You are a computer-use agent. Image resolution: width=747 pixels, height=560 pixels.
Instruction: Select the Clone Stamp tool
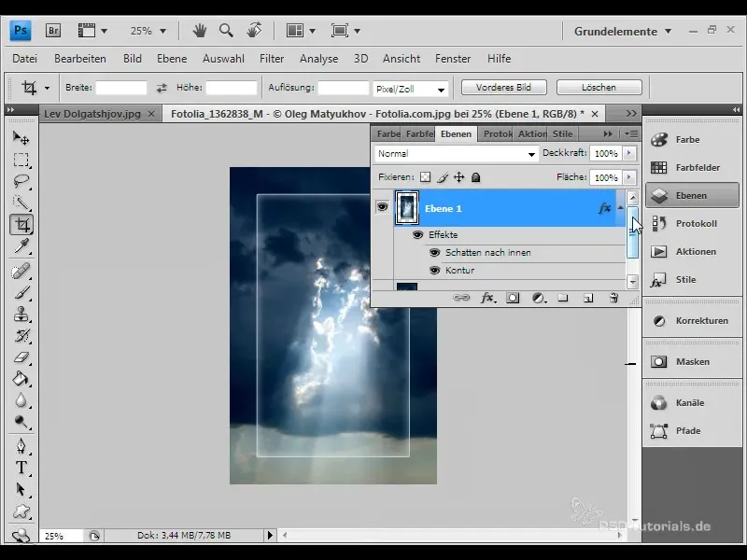click(21, 315)
